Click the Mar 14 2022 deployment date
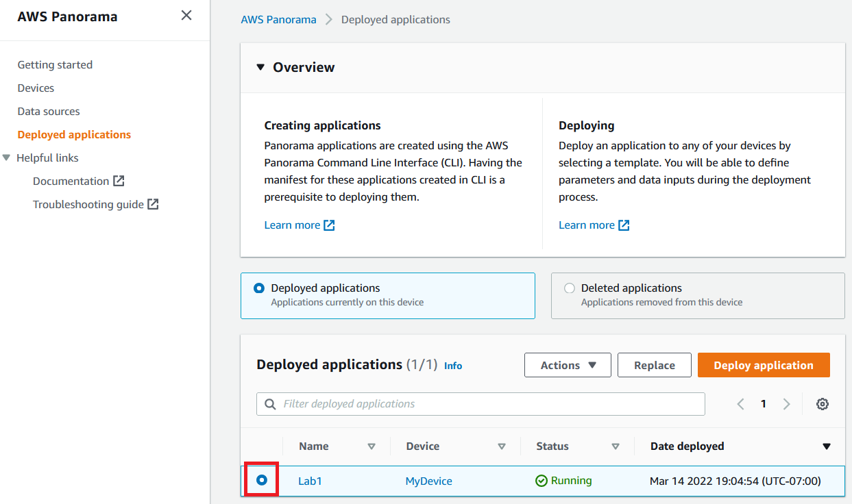 click(735, 481)
